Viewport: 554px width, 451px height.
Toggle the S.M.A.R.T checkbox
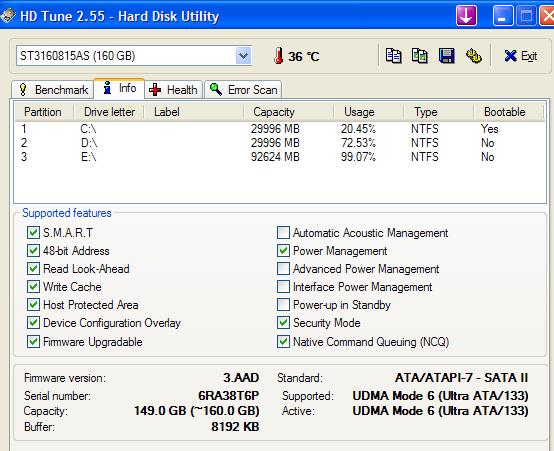(x=33, y=233)
